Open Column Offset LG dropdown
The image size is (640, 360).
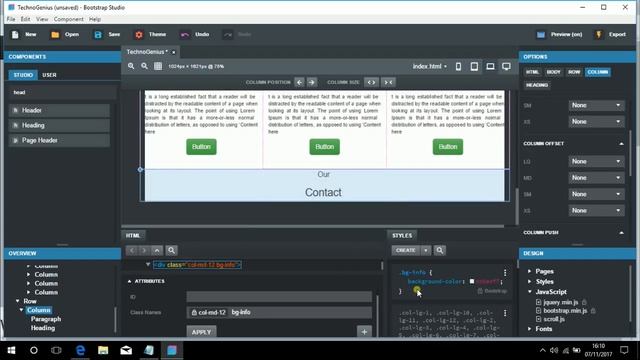pos(596,162)
